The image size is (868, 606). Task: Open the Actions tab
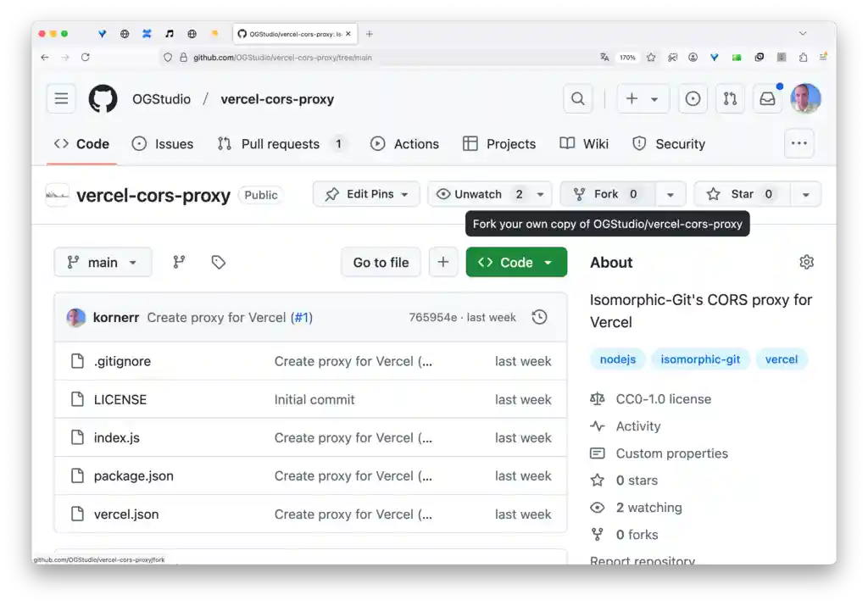click(x=404, y=144)
